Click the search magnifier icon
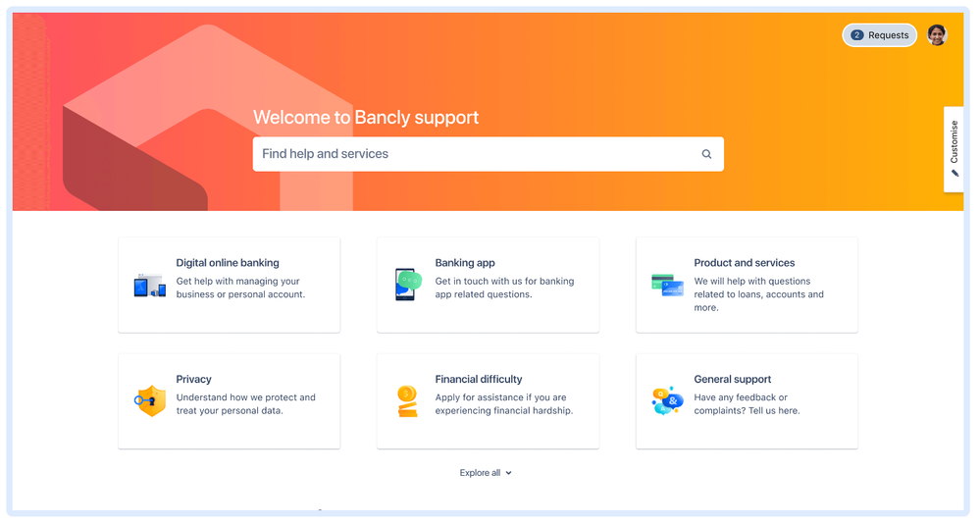The image size is (980, 526). [706, 154]
